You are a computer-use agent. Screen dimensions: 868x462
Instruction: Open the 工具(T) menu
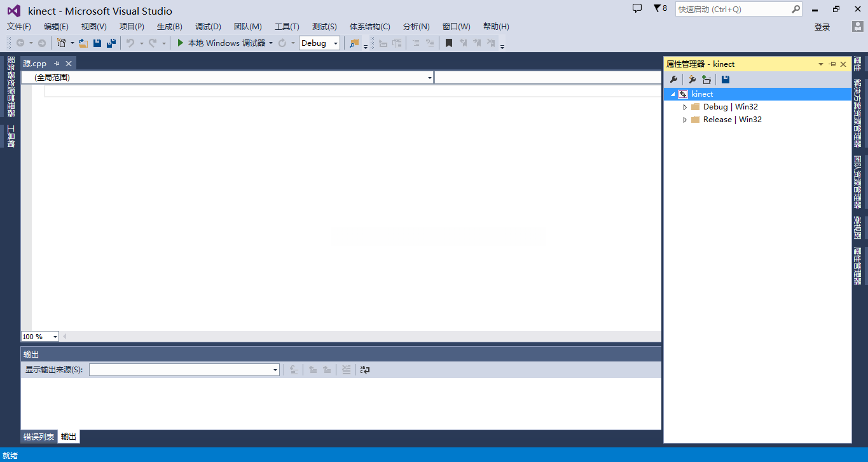point(287,27)
